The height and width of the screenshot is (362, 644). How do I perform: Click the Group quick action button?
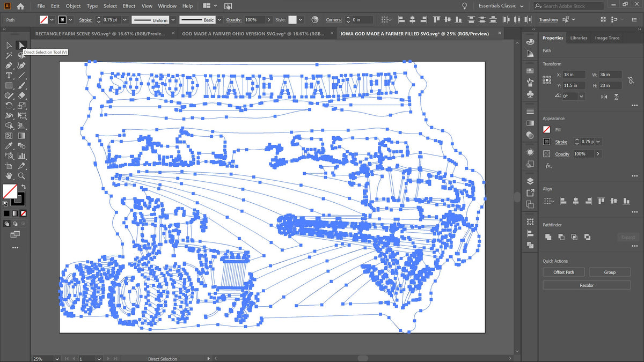coord(610,272)
